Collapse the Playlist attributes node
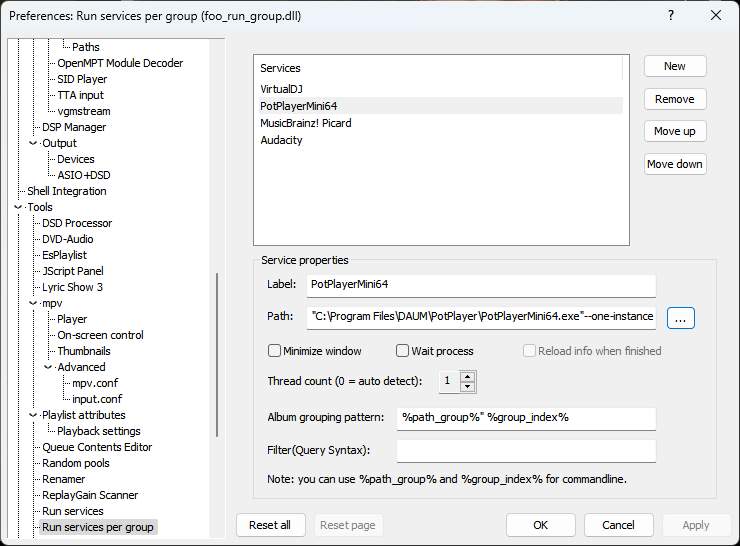The image size is (740, 546). coord(33,415)
